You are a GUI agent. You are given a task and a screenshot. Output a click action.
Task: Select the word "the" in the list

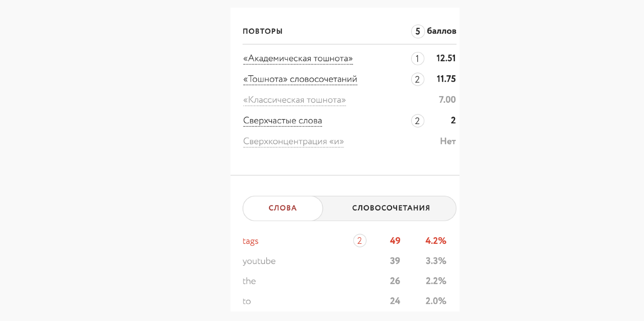coord(249,281)
